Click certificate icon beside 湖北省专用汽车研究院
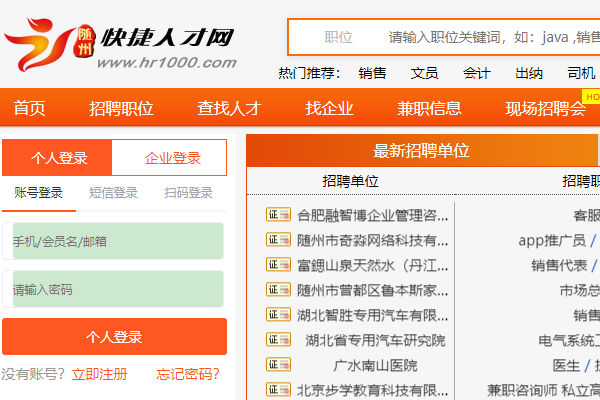Viewport: 600px width, 400px height. tap(278, 340)
